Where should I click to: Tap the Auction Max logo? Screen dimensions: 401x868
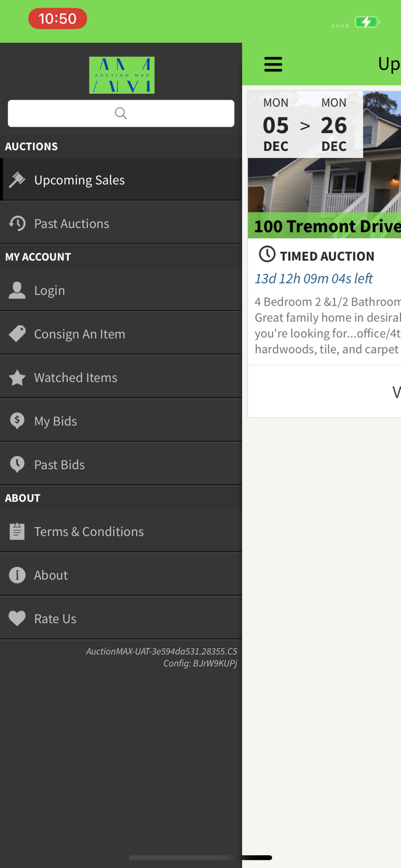coord(122,75)
